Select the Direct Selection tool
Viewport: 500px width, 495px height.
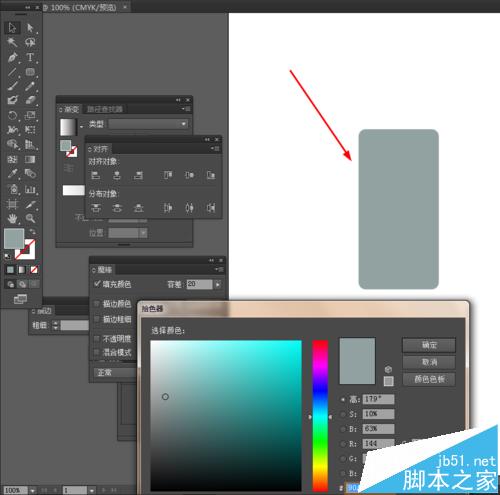tap(30, 28)
